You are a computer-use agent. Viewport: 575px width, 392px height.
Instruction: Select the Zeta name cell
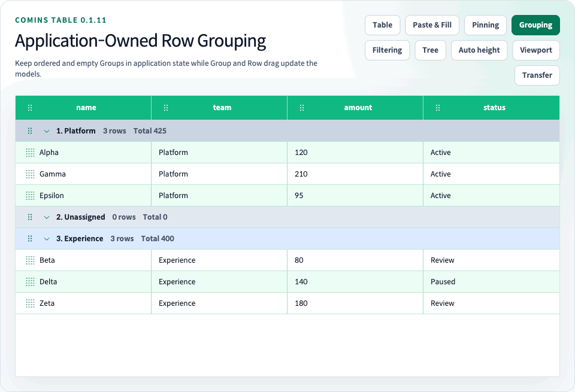click(83, 303)
